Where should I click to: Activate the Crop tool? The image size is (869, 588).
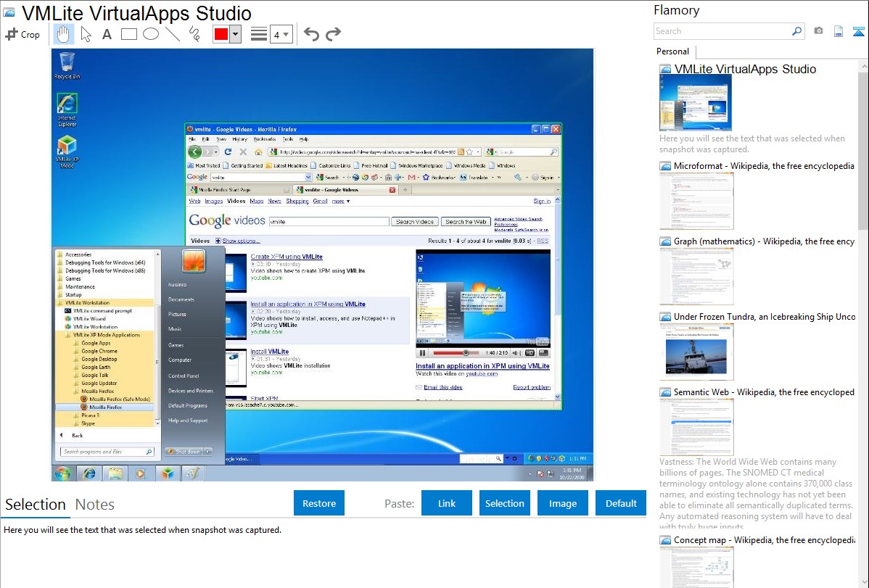click(x=22, y=34)
